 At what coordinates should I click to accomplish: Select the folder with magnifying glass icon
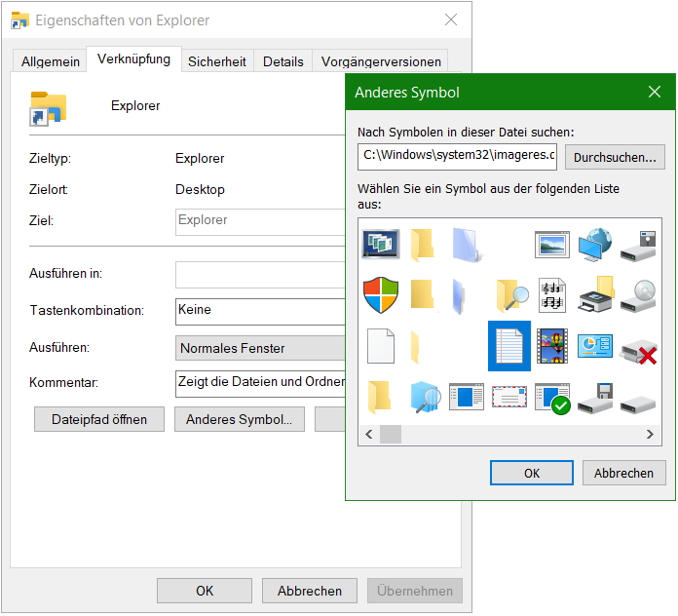[x=512, y=295]
